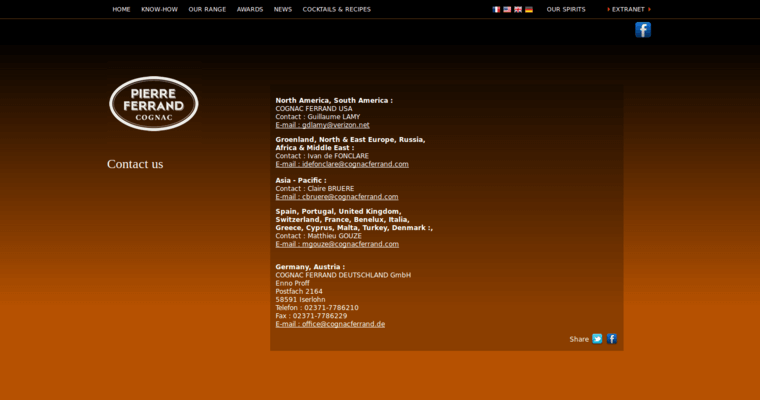Navigate to the Awards section
This screenshot has height=400, width=760.
pyautogui.click(x=250, y=9)
